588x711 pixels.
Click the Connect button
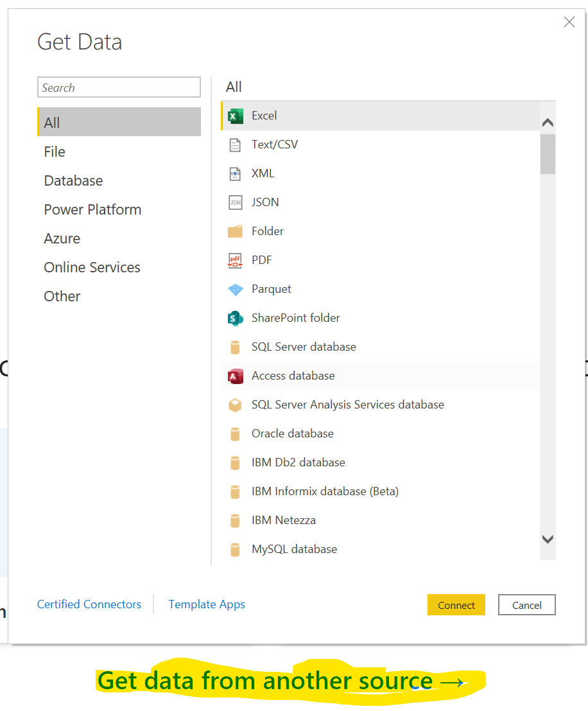pyautogui.click(x=456, y=605)
